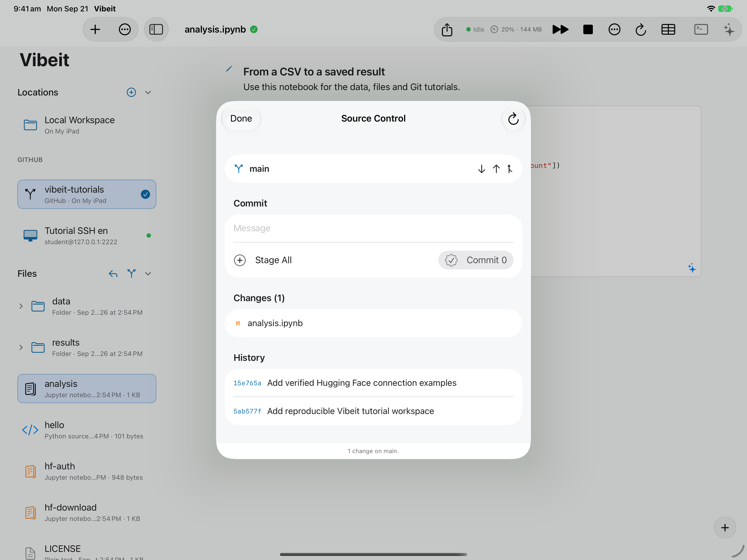Open commit 5ab577f in History
This screenshot has width=747, height=560.
pyautogui.click(x=373, y=411)
